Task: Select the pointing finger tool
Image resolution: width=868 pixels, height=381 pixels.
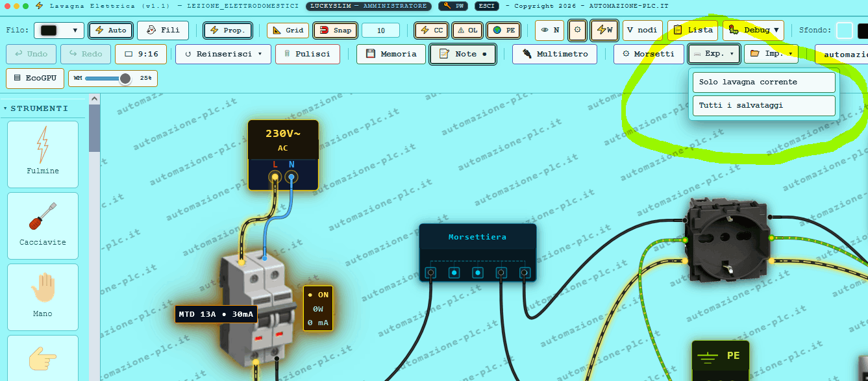Action: coord(43,358)
